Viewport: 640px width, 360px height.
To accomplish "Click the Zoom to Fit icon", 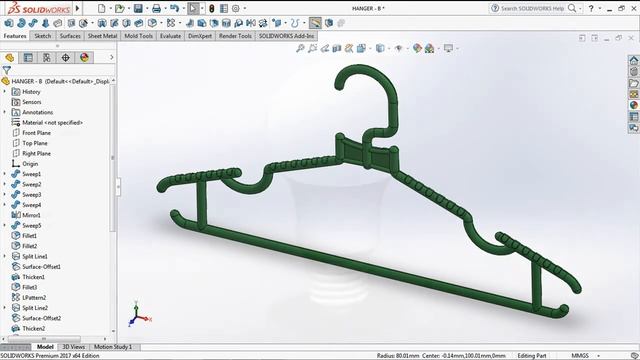I will tap(300, 49).
